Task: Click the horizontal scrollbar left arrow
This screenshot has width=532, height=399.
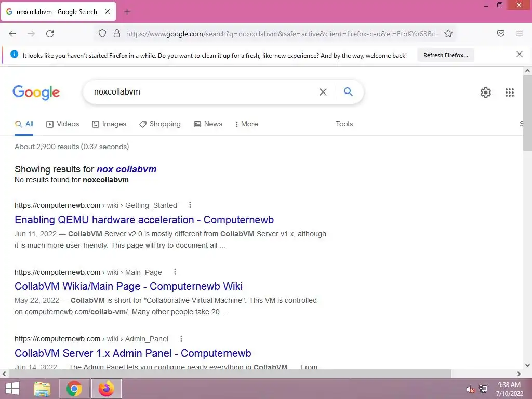Action: point(4,374)
